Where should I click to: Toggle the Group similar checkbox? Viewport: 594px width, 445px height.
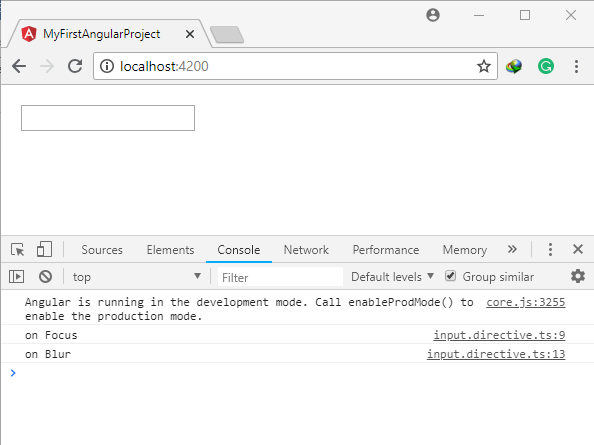pyautogui.click(x=450, y=276)
